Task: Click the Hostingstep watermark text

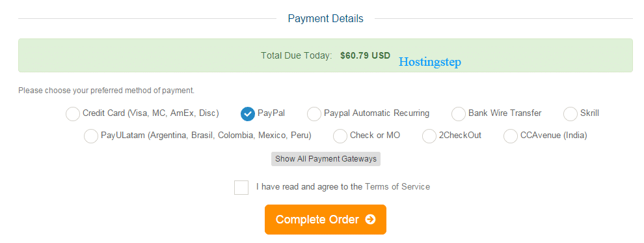Action: coord(430,62)
